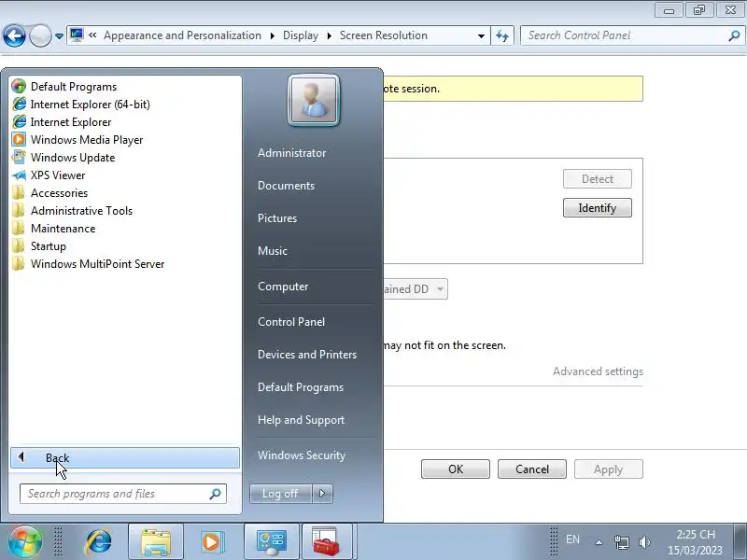The width and height of the screenshot is (747, 560).
Task: Open Devices and Printers
Action: tap(307, 355)
